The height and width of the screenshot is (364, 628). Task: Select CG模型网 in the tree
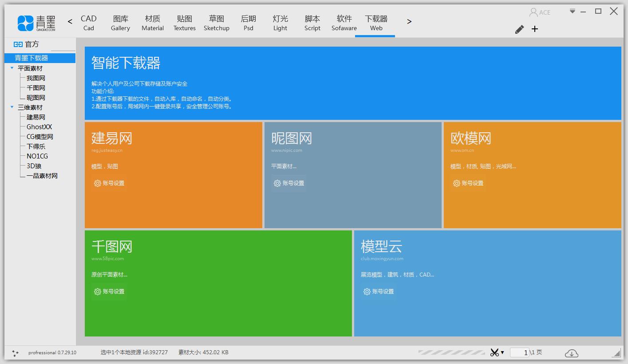(40, 137)
